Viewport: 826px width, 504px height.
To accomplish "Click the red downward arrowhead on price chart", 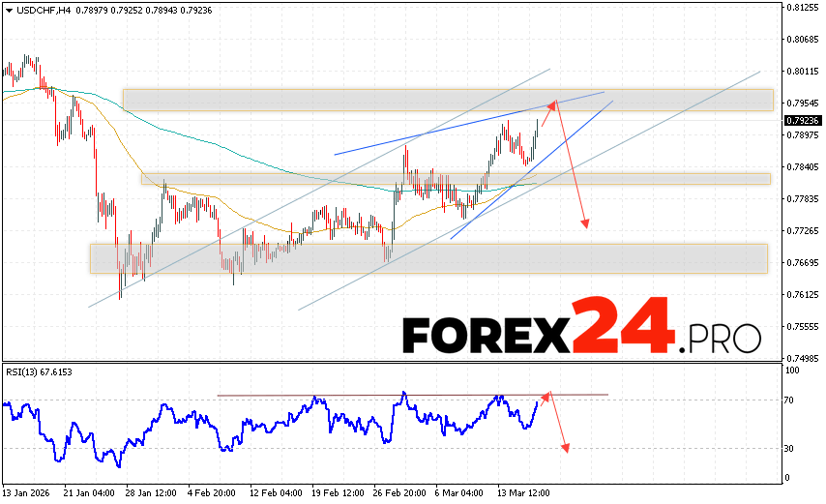I will click(585, 225).
